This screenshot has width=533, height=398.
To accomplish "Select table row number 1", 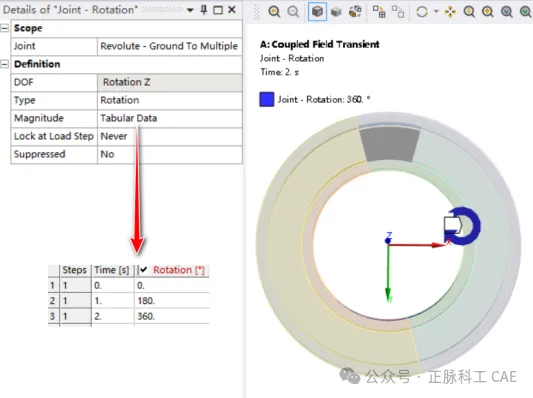I will tap(53, 285).
